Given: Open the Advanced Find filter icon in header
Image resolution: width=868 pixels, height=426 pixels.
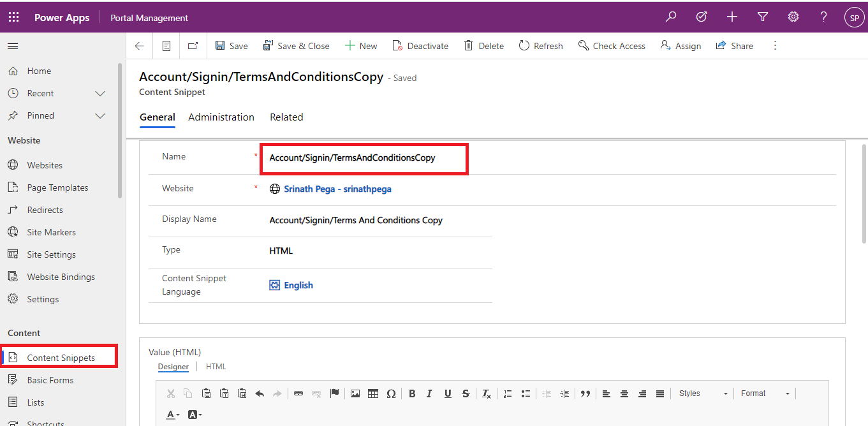Looking at the screenshot, I should click(x=763, y=17).
